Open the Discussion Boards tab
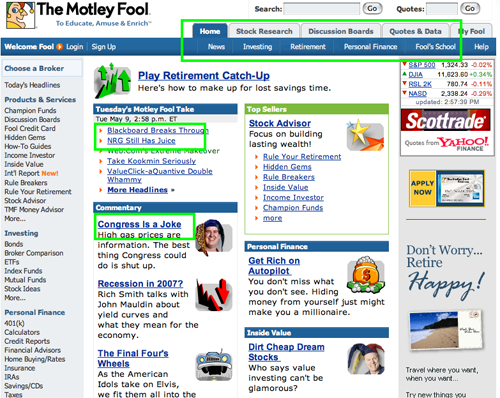500x398 pixels. (341, 31)
